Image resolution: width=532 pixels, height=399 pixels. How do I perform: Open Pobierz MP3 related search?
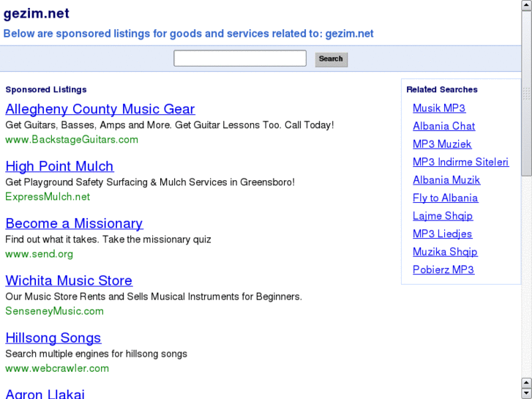[x=443, y=270]
